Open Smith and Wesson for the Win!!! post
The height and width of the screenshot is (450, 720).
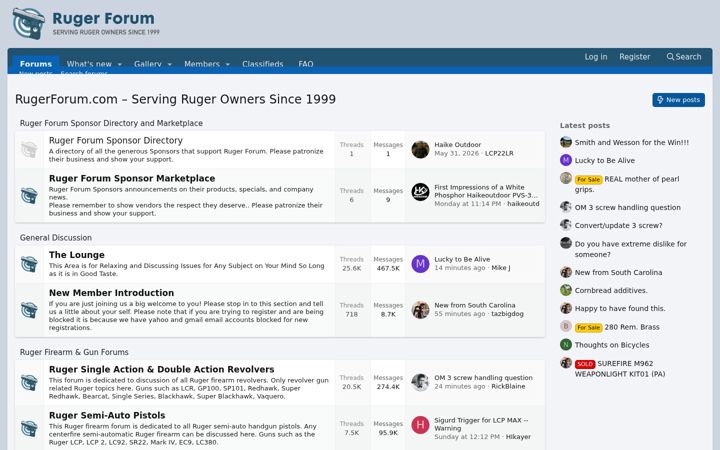coord(631,142)
